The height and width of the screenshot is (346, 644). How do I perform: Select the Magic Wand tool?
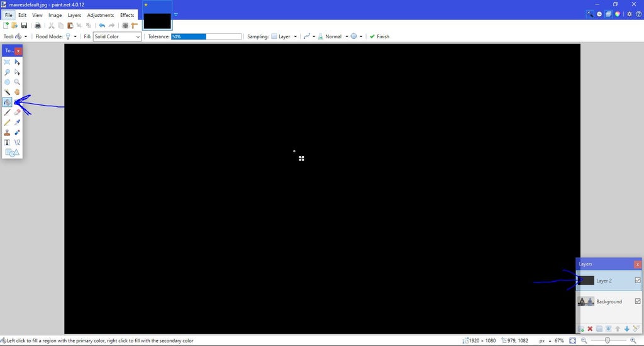(7, 92)
